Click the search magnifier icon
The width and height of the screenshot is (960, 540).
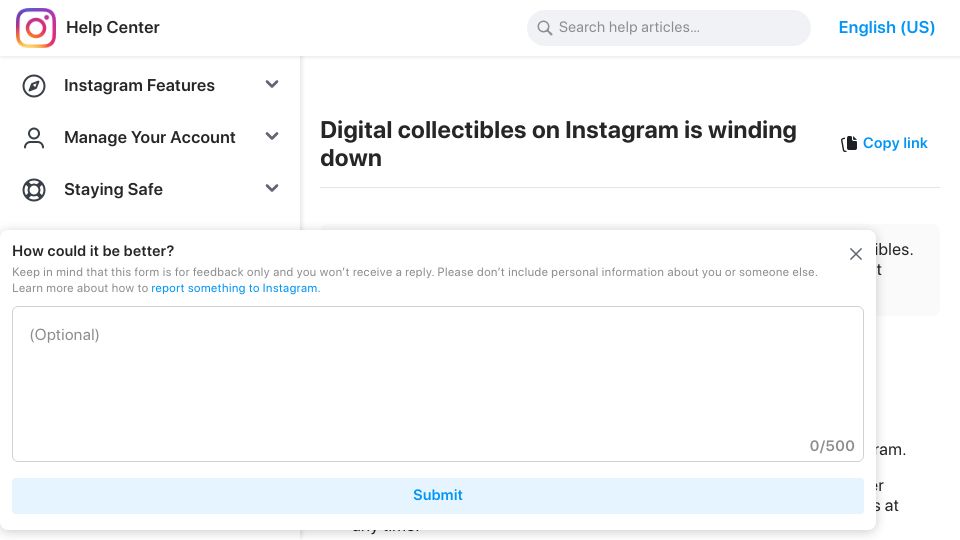[x=544, y=28]
